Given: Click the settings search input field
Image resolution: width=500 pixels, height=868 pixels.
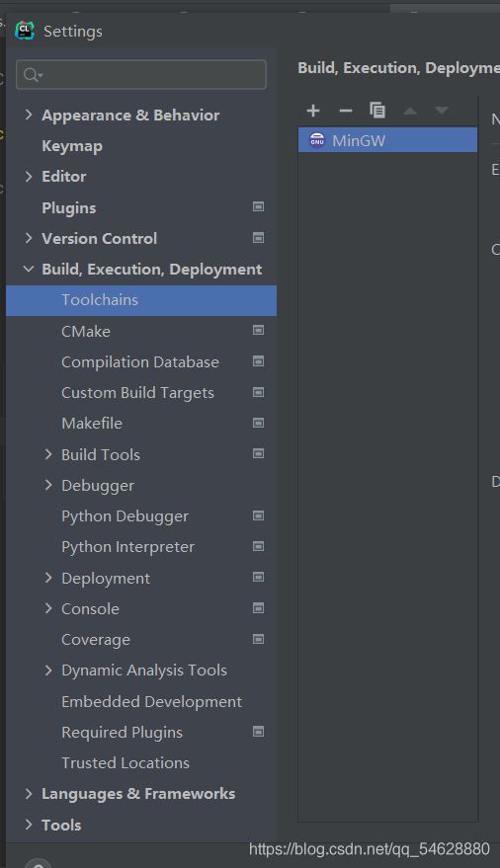Looking at the screenshot, I should click(x=141, y=75).
